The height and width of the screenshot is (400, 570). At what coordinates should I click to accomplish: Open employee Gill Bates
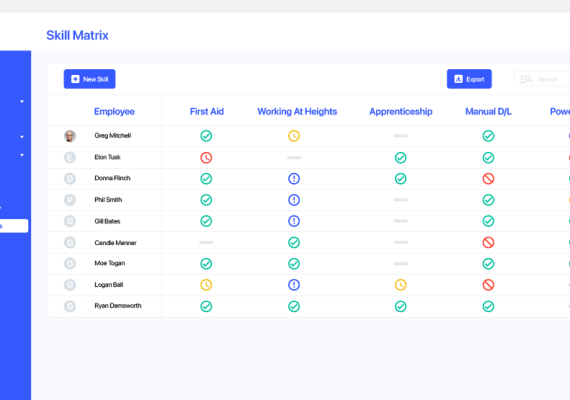107,221
